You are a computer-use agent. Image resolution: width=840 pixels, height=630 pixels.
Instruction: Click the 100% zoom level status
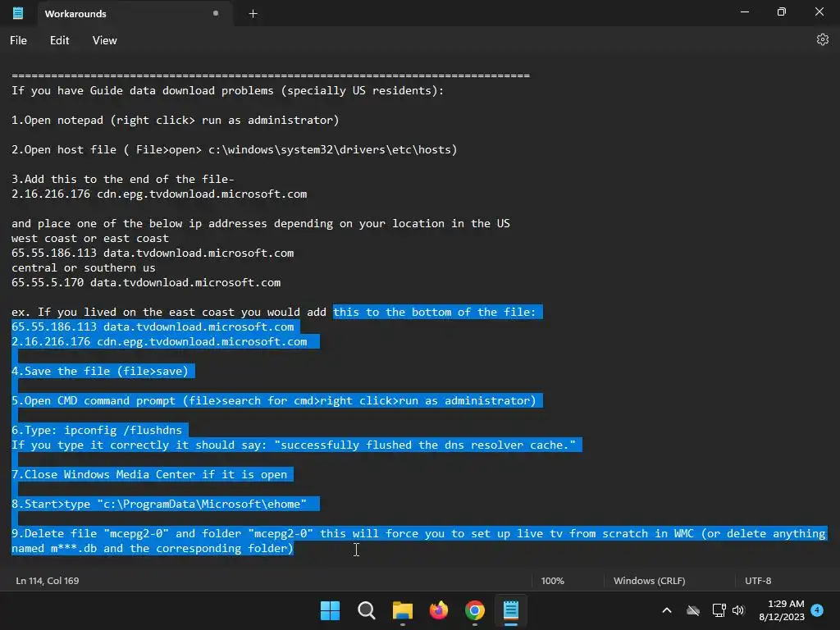552,581
